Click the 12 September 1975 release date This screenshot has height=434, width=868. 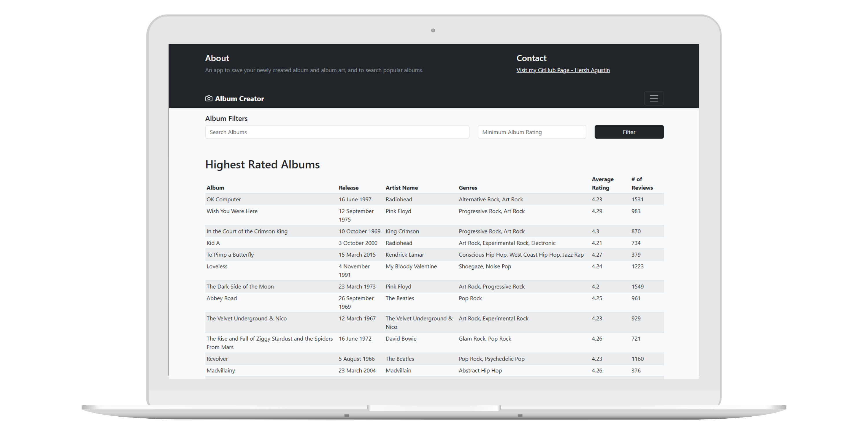(356, 215)
